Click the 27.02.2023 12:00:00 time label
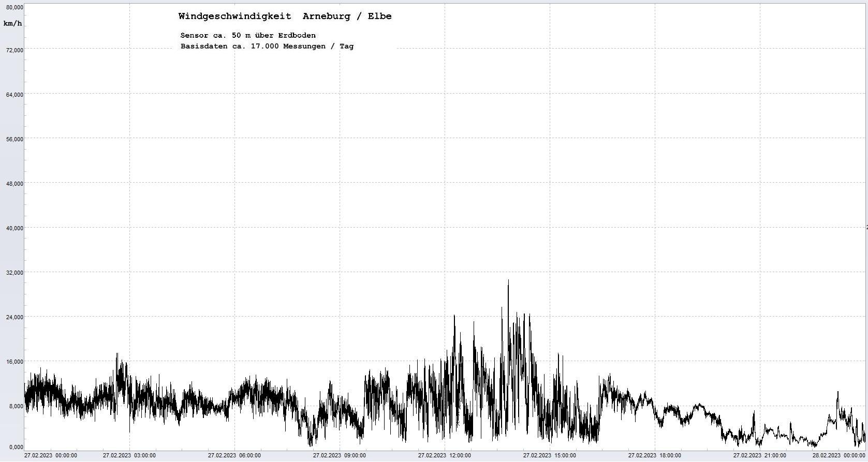This screenshot has width=868, height=462. tap(445, 456)
